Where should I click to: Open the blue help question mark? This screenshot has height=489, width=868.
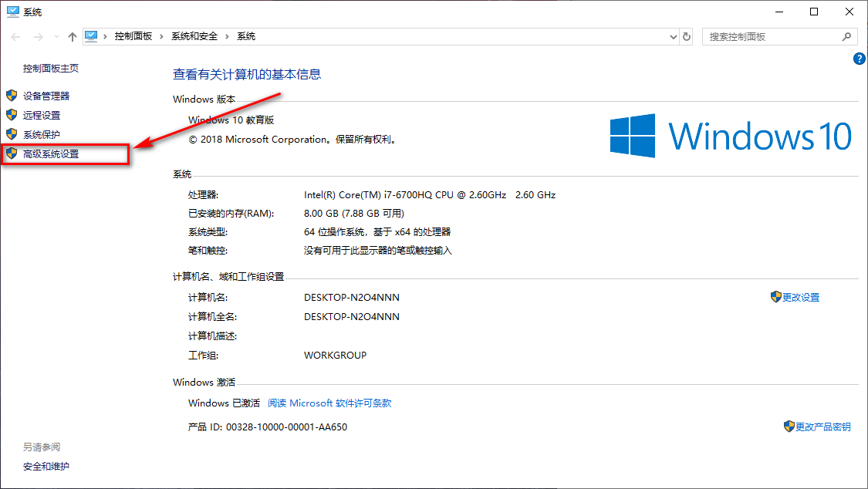click(x=860, y=59)
